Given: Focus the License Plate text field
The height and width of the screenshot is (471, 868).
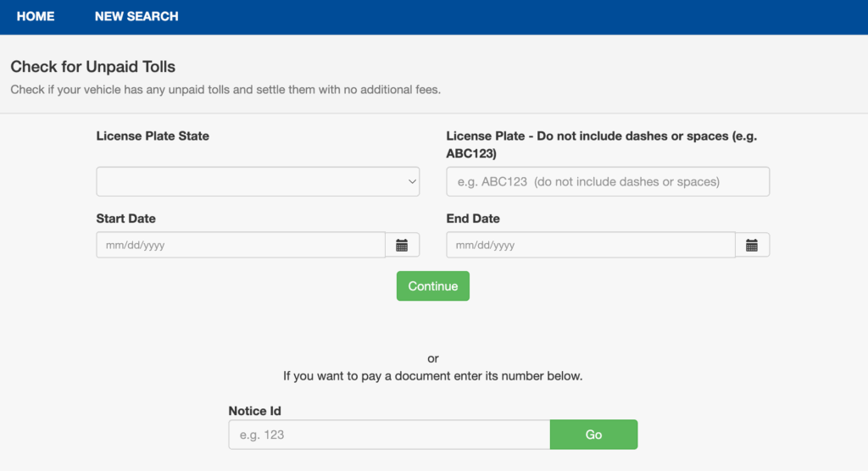Looking at the screenshot, I should (x=607, y=181).
